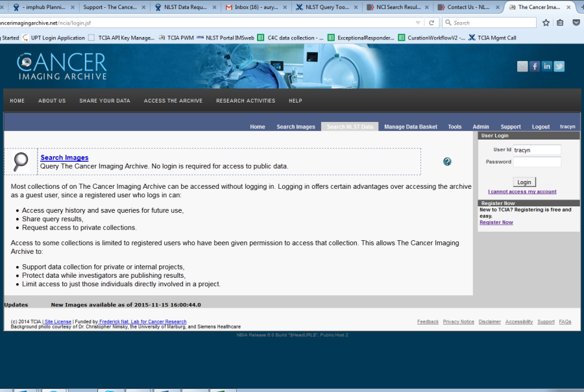
Task: Open the URL history dropdown arrow
Action: pyautogui.click(x=418, y=23)
